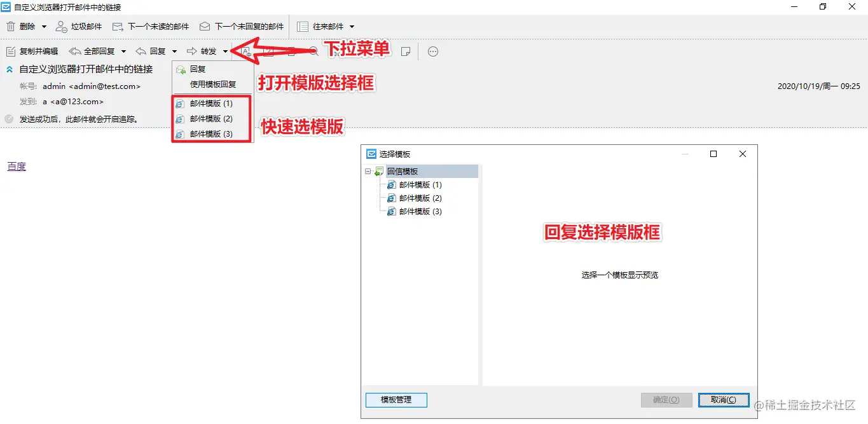Click the 模板管理 button
This screenshot has height=424, width=868.
[396, 400]
